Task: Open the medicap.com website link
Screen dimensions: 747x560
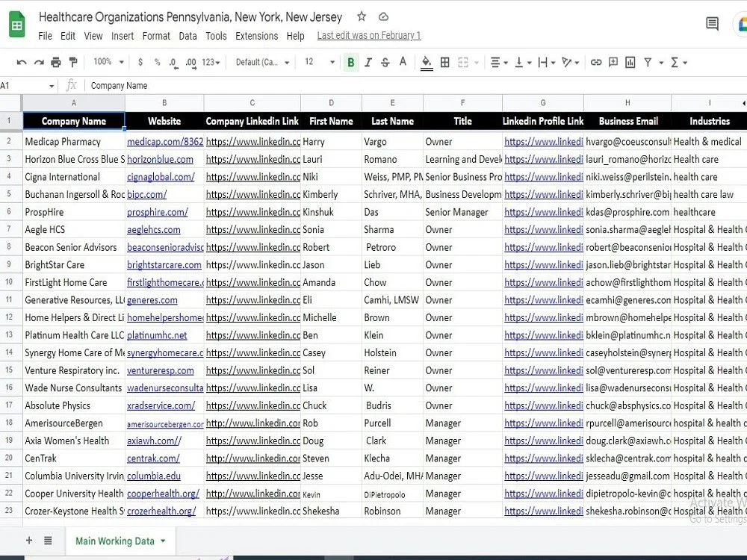Action: pos(165,141)
